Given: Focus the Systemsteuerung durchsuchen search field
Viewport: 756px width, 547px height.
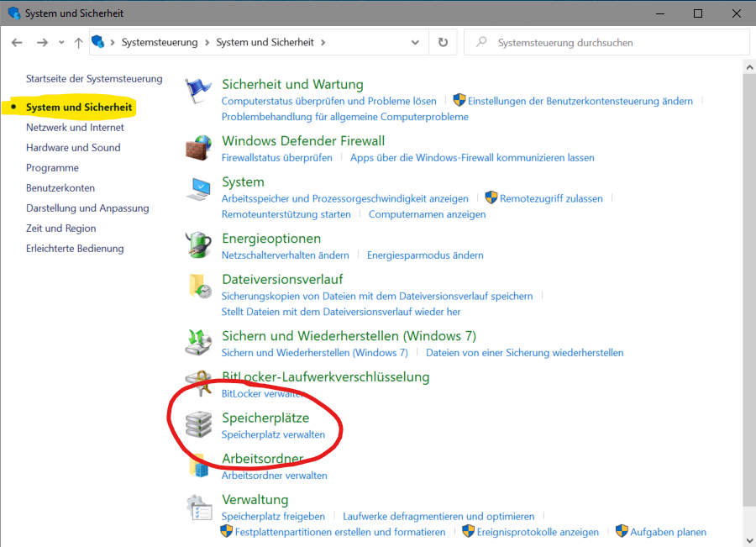Looking at the screenshot, I should point(606,43).
